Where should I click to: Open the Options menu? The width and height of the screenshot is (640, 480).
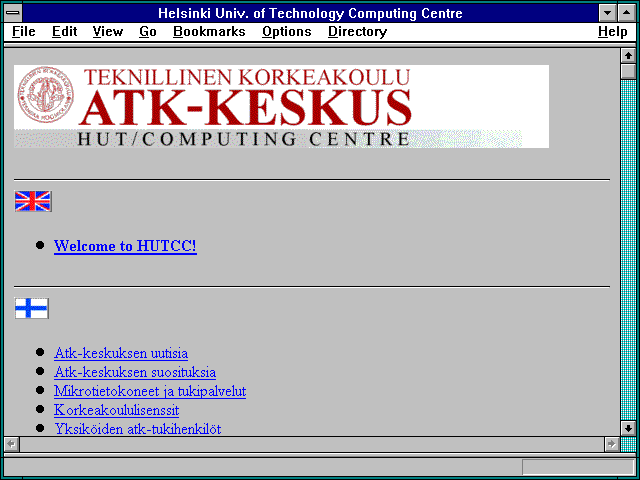coord(287,31)
